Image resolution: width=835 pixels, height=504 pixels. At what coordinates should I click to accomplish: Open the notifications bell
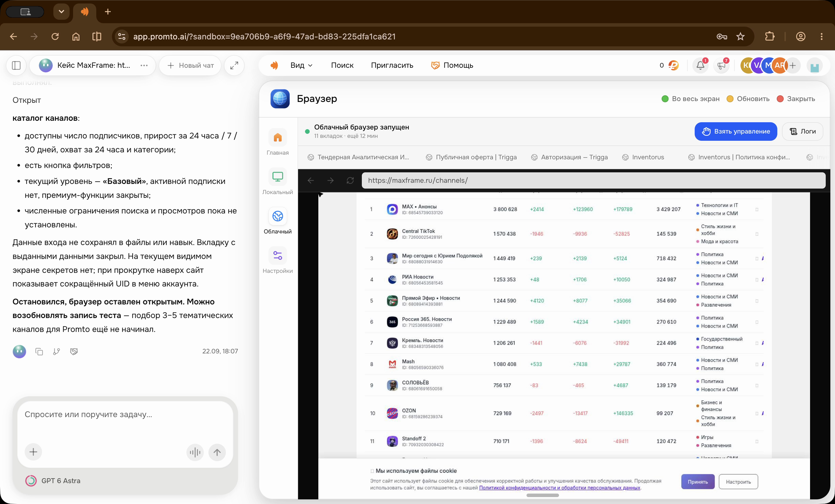click(x=700, y=65)
